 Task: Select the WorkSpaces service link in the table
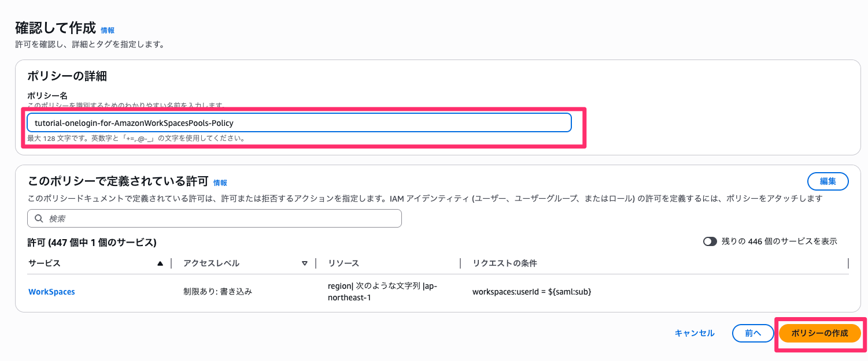pyautogui.click(x=51, y=292)
